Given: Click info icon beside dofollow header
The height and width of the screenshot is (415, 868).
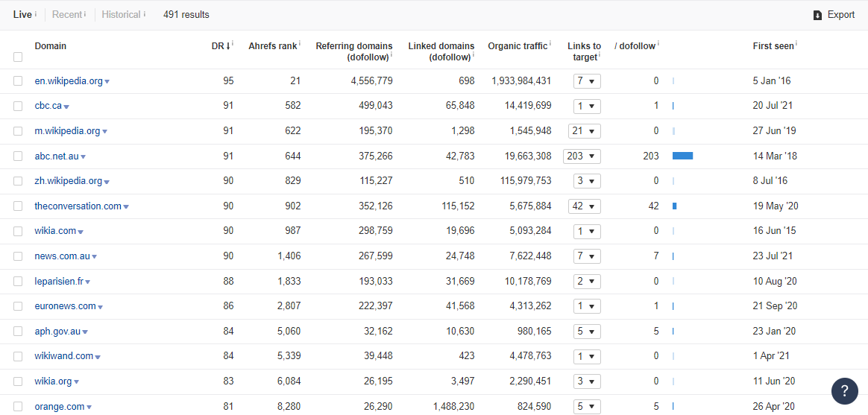Looking at the screenshot, I should pos(658,44).
